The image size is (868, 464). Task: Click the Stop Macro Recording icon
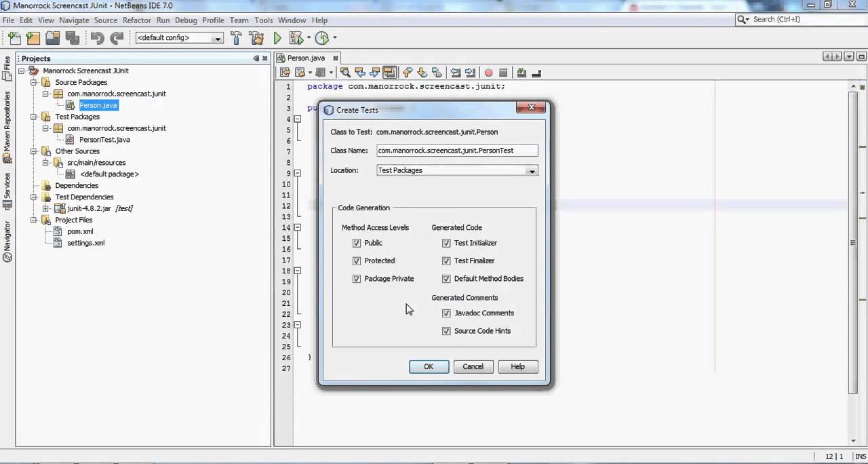tap(503, 73)
